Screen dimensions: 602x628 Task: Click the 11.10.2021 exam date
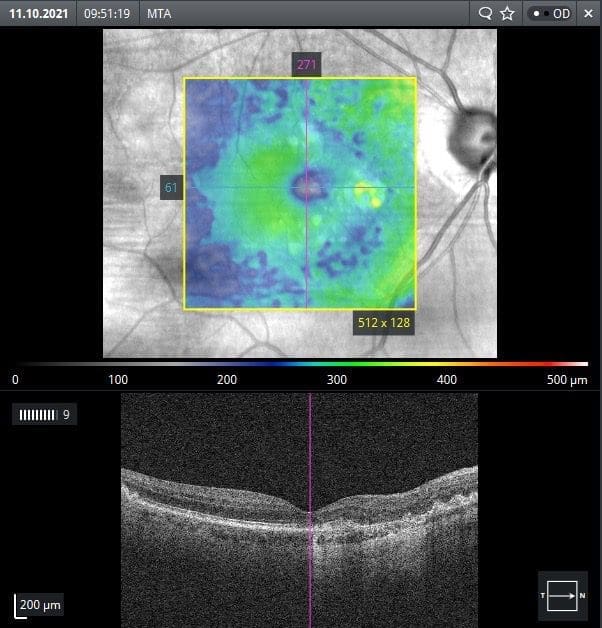(x=38, y=14)
